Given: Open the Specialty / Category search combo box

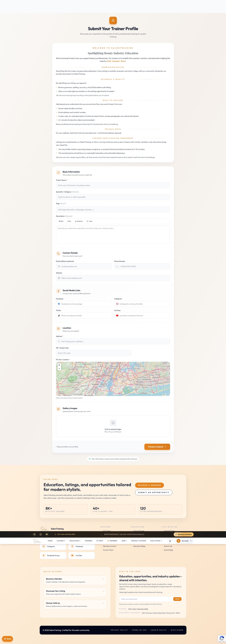Looking at the screenshot, I should click(113, 197).
